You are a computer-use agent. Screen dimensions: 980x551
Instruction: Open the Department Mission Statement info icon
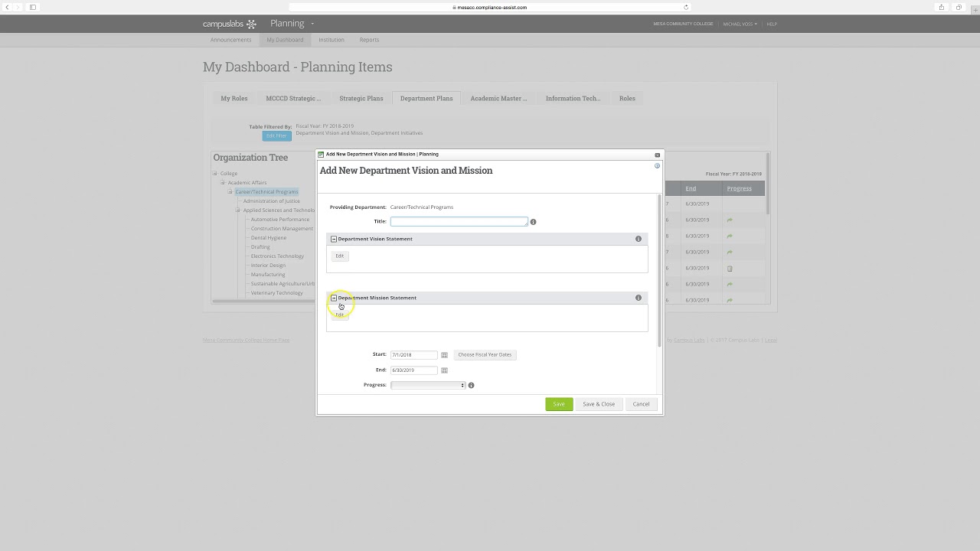point(639,298)
